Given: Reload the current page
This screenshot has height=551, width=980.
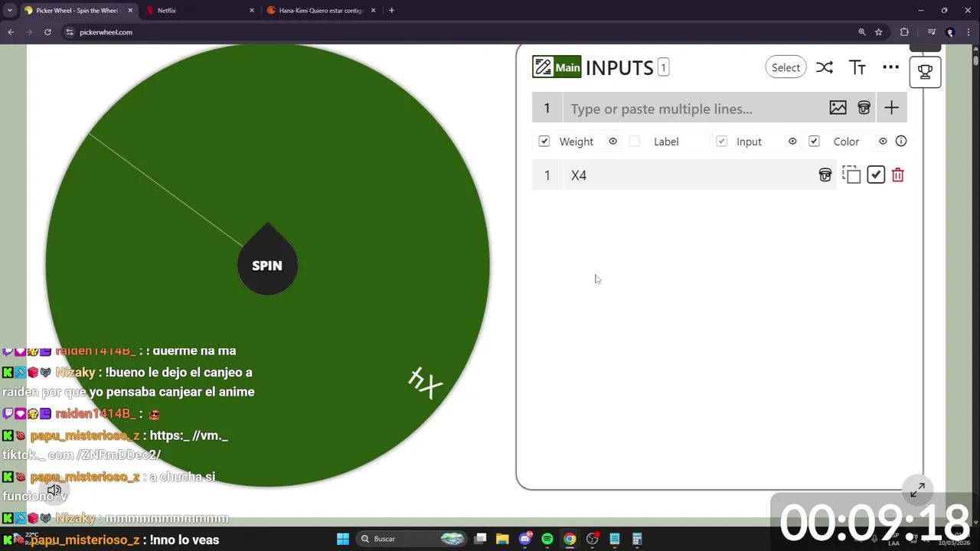Looking at the screenshot, I should [47, 32].
